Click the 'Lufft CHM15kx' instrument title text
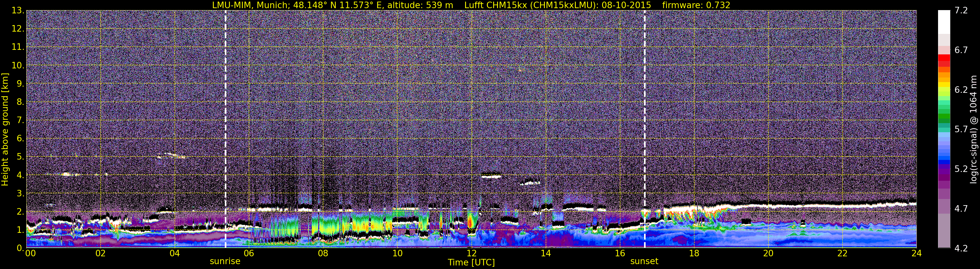 (495, 5)
